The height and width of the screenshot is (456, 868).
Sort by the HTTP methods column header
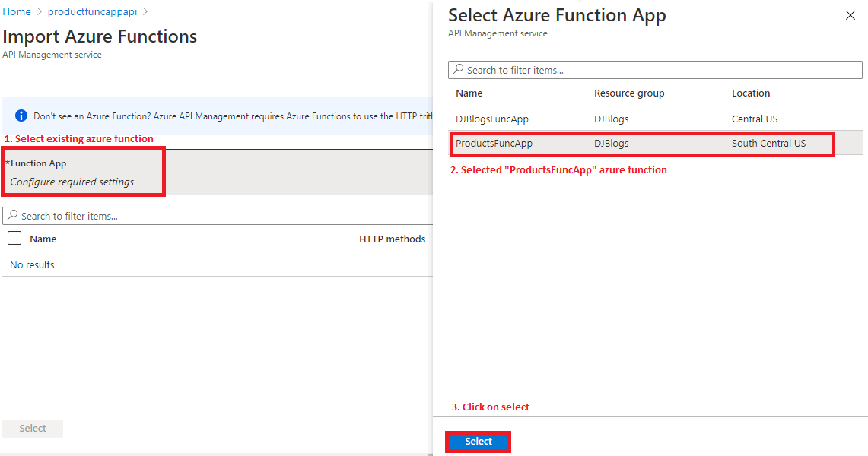392,239
